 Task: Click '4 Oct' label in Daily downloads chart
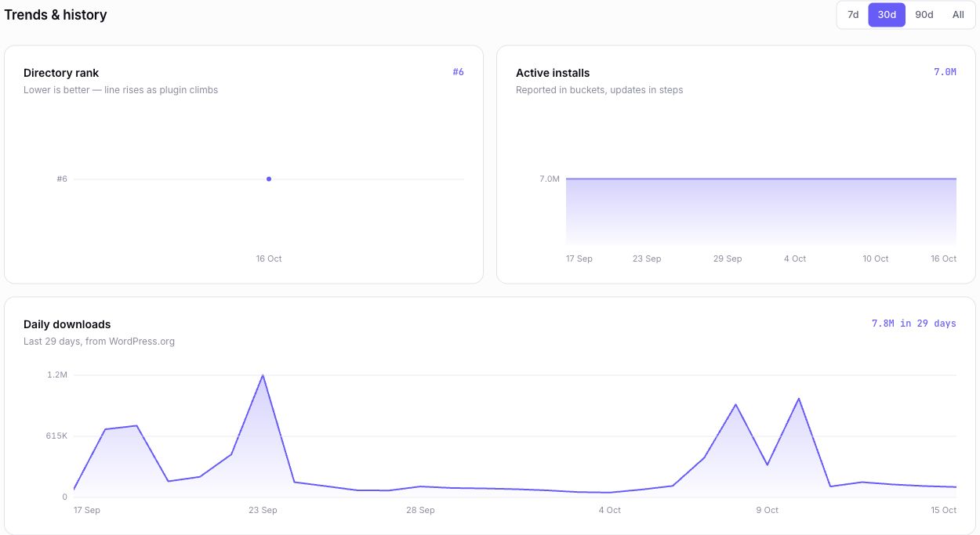click(609, 510)
